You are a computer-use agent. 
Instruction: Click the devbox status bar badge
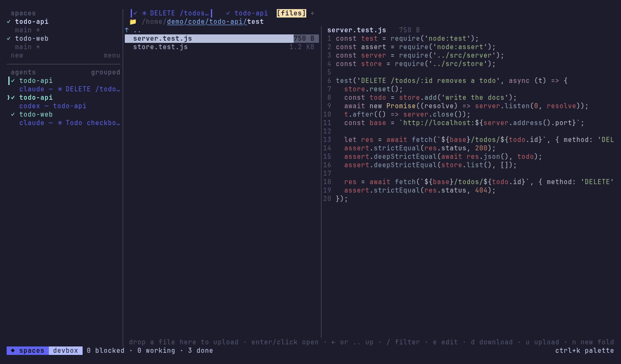pyautogui.click(x=65, y=351)
